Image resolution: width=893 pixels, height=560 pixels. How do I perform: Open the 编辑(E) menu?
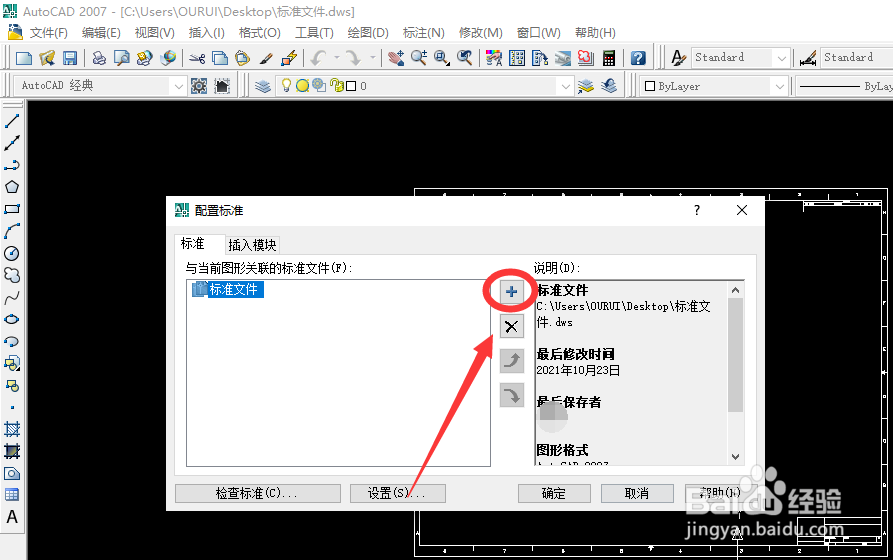101,33
